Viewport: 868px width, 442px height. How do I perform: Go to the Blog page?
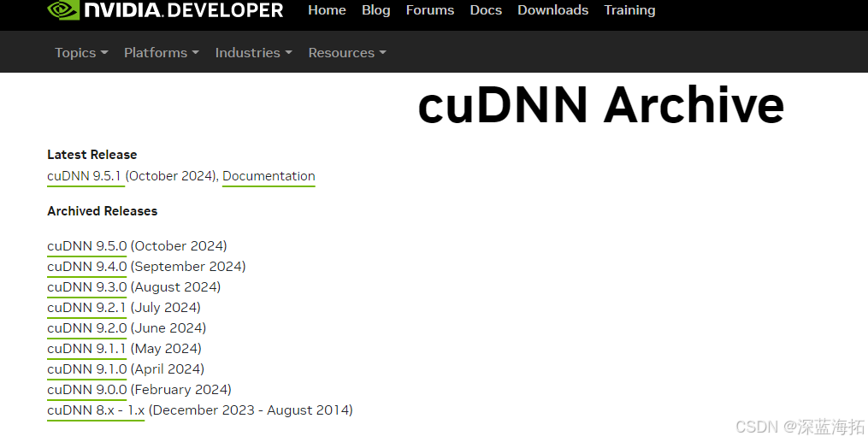(x=376, y=10)
